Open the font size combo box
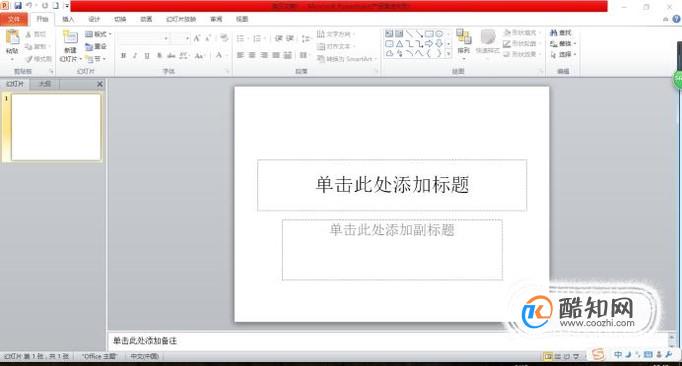 [x=181, y=38]
